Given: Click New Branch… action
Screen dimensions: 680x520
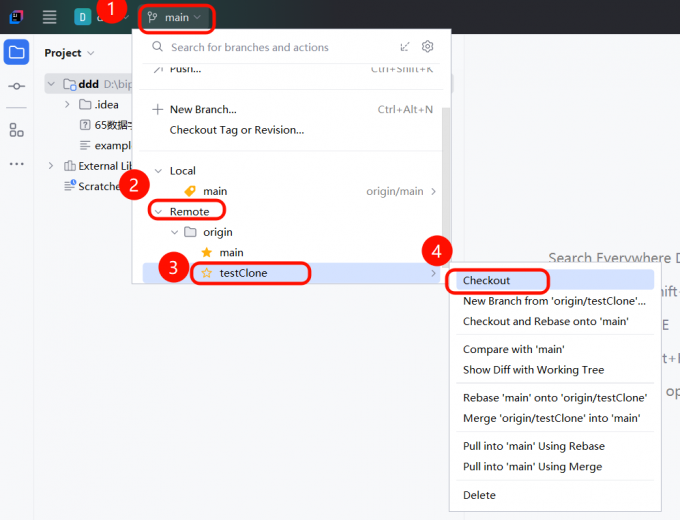Looking at the screenshot, I should pos(203,110).
